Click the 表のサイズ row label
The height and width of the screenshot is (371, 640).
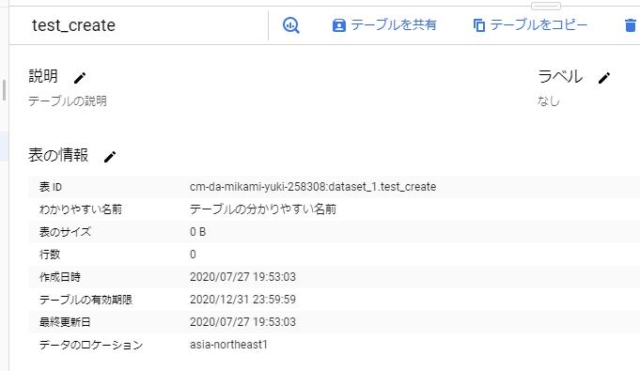pyautogui.click(x=65, y=232)
